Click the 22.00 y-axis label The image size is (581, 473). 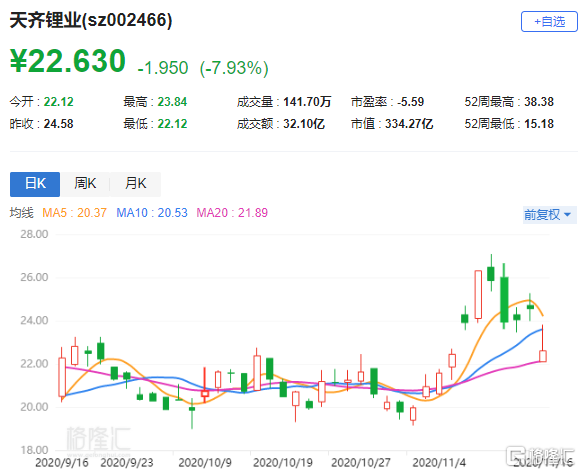click(34, 364)
